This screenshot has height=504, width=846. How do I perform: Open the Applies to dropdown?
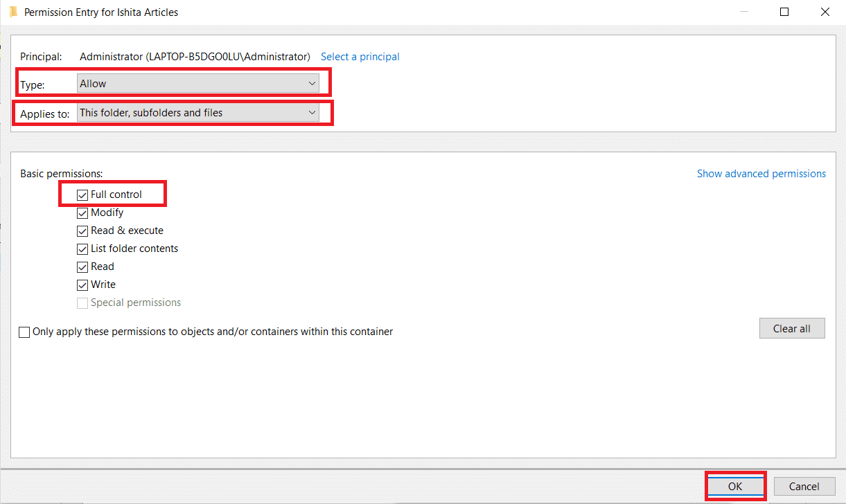click(x=197, y=112)
